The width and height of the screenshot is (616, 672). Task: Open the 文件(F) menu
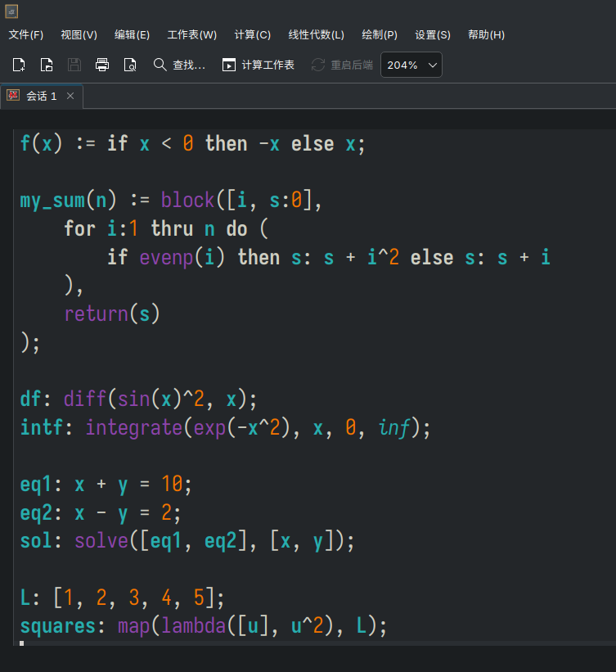[x=26, y=34]
